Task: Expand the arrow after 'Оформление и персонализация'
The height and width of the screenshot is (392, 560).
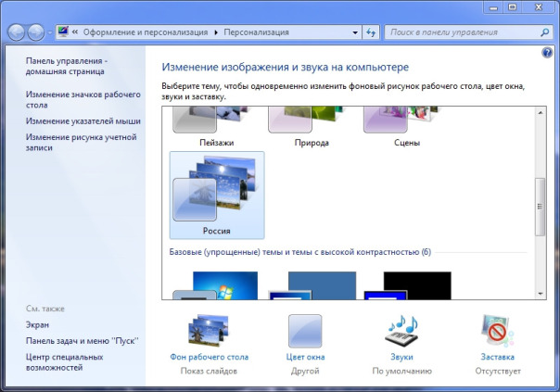Action: tap(216, 32)
